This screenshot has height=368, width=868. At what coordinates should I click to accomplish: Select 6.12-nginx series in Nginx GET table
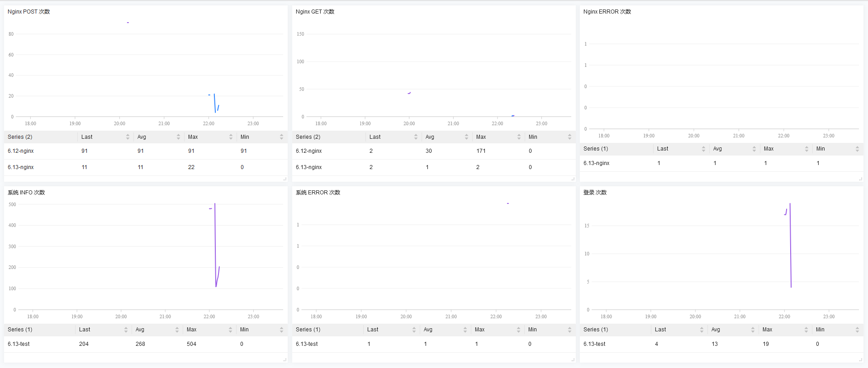[x=309, y=151]
